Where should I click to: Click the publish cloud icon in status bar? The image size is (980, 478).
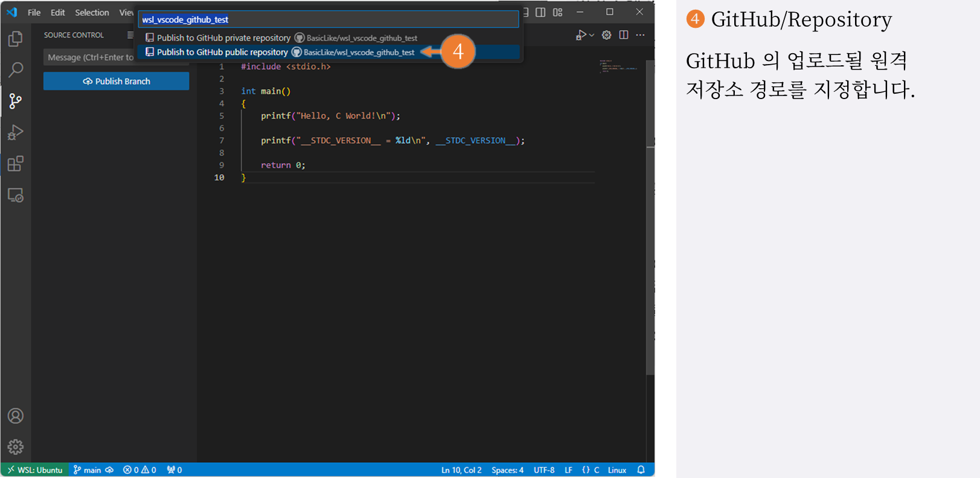[109, 470]
